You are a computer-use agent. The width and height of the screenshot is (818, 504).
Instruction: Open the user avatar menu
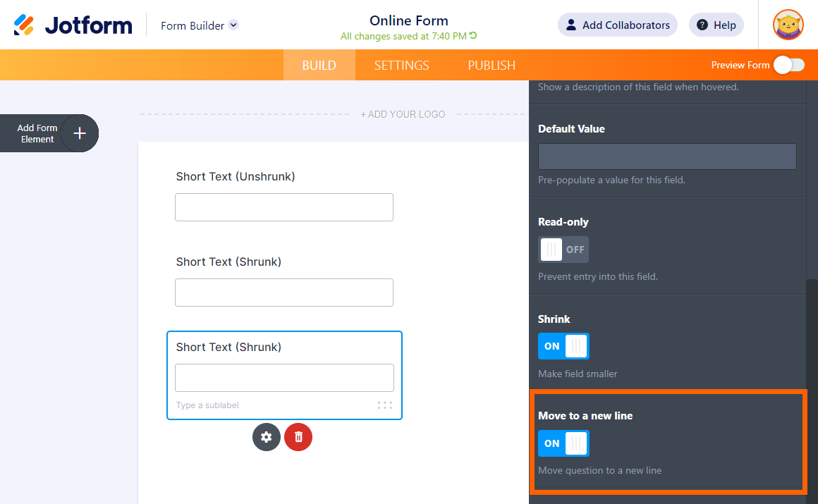coord(788,25)
